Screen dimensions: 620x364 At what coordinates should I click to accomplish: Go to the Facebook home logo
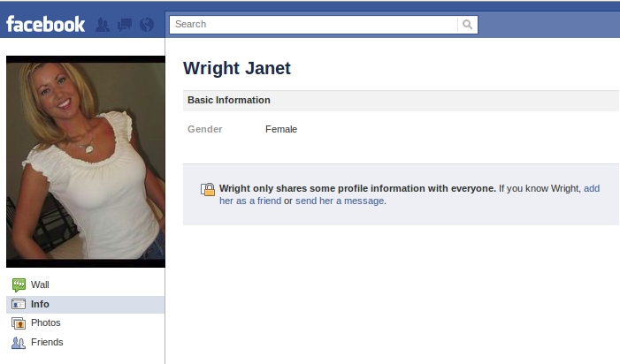[45, 25]
